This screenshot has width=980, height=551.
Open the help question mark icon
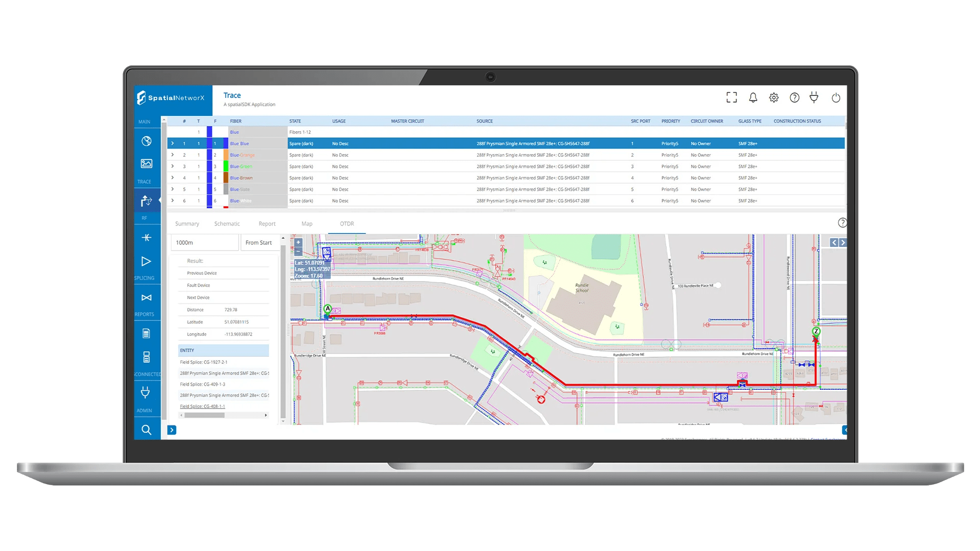click(794, 97)
